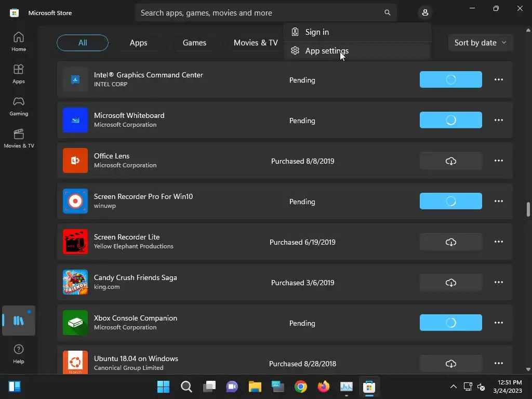Image resolution: width=532 pixels, height=399 pixels.
Task: Download Screen Recorder Lite cloud button
Action: (450, 242)
